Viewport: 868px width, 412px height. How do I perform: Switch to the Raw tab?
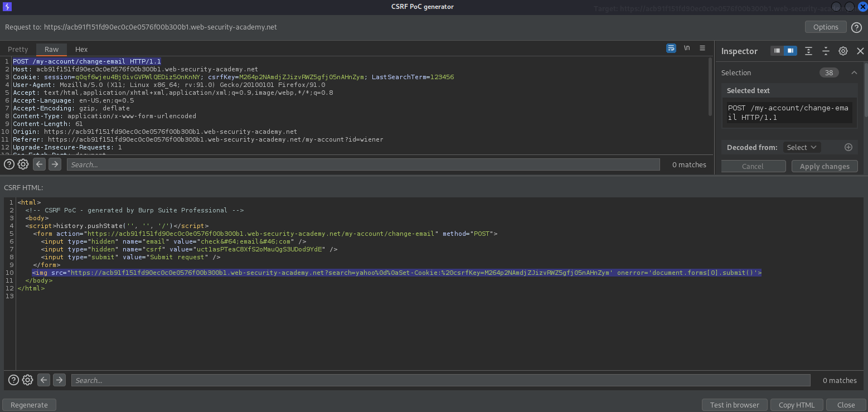pyautogui.click(x=52, y=49)
